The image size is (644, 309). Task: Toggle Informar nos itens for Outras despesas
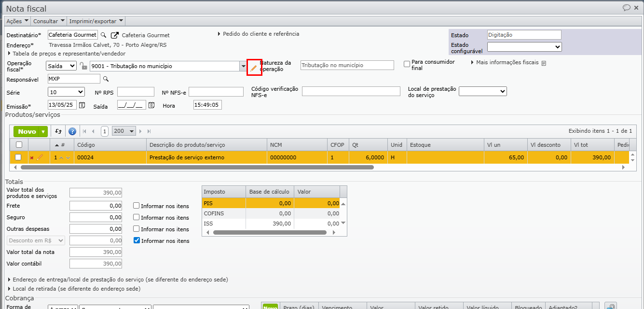tap(137, 229)
